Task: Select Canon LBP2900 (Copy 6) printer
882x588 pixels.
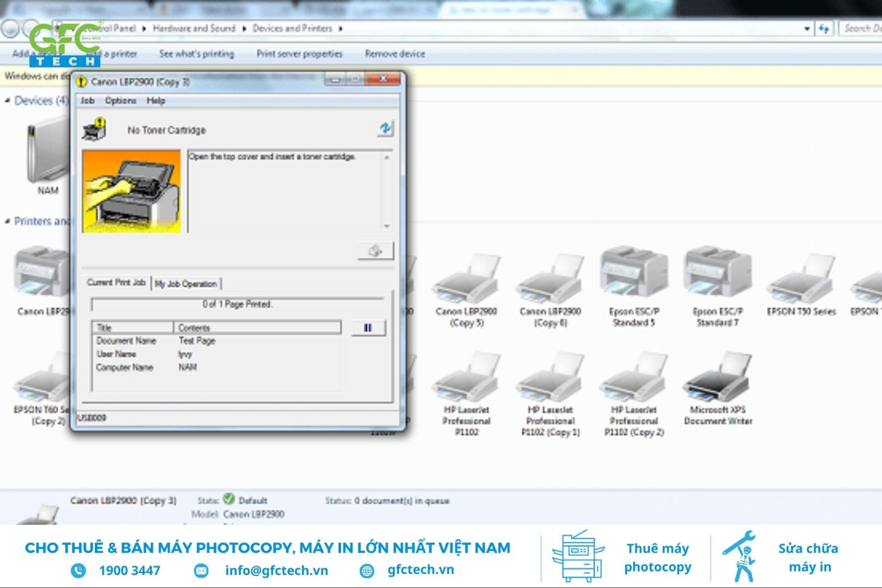Action: [x=550, y=289]
